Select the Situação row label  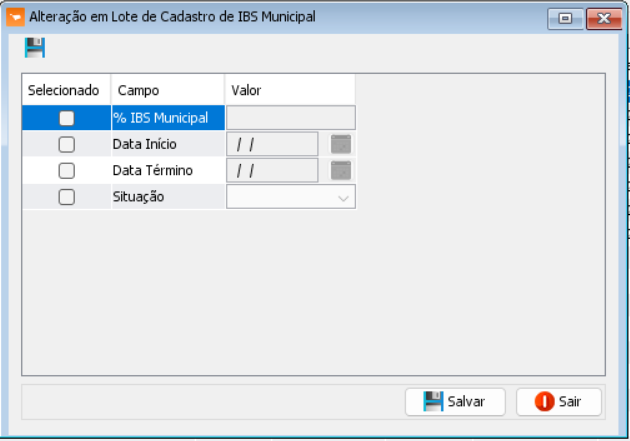point(139,197)
